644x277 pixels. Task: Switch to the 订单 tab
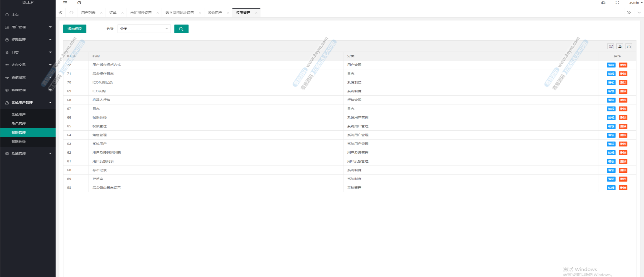113,13
